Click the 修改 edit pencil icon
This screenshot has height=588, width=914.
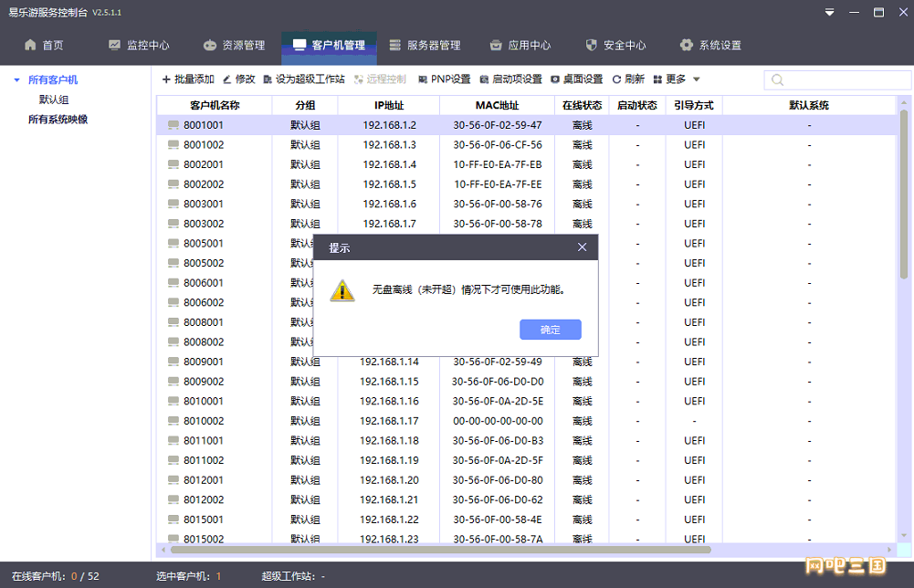[226, 79]
